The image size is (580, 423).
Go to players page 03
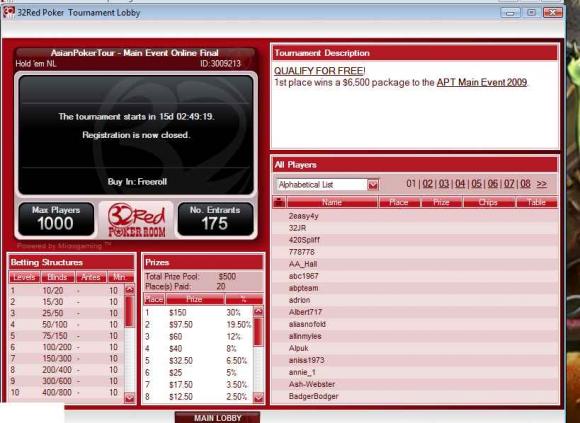(x=444, y=184)
